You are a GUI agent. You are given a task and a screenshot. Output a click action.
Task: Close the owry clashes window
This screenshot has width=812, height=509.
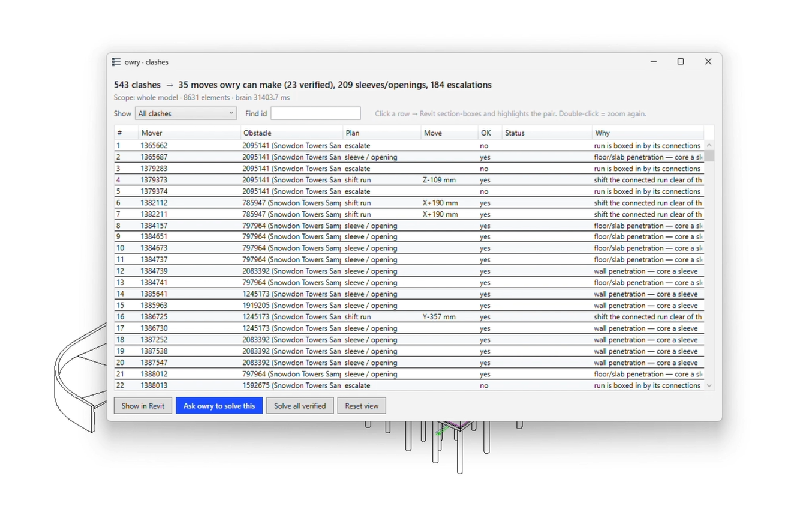coord(708,62)
